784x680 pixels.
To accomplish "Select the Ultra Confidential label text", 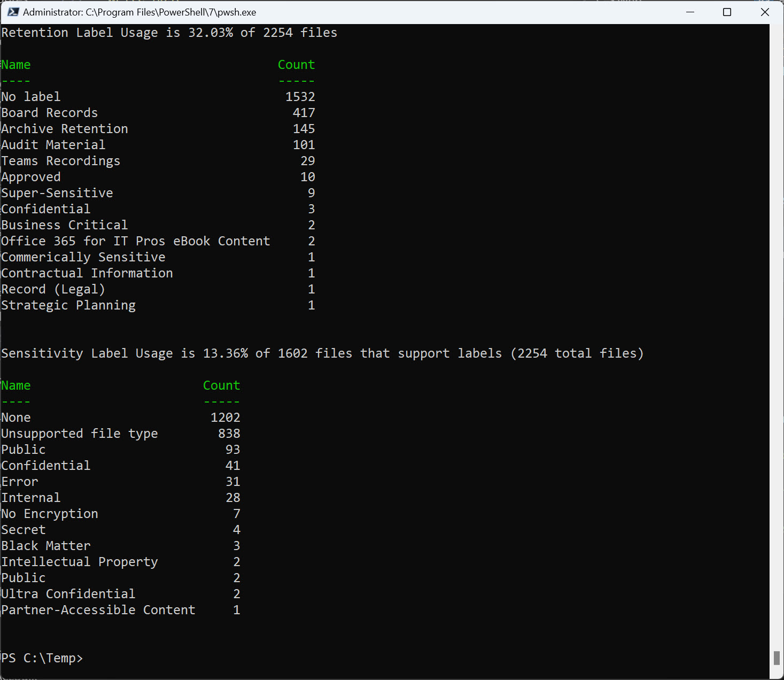I will click(x=68, y=594).
